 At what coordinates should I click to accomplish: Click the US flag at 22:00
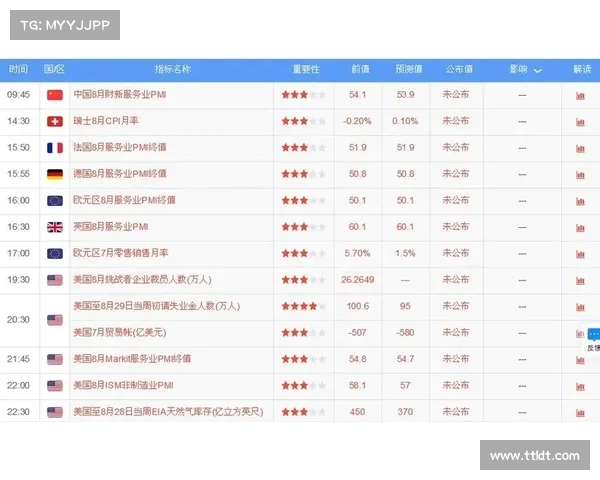point(55,386)
